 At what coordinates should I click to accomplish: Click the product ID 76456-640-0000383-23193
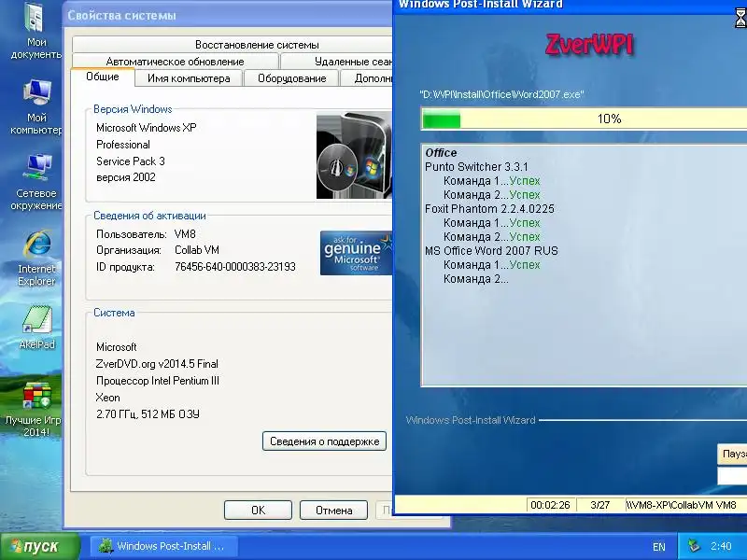pyautogui.click(x=235, y=267)
